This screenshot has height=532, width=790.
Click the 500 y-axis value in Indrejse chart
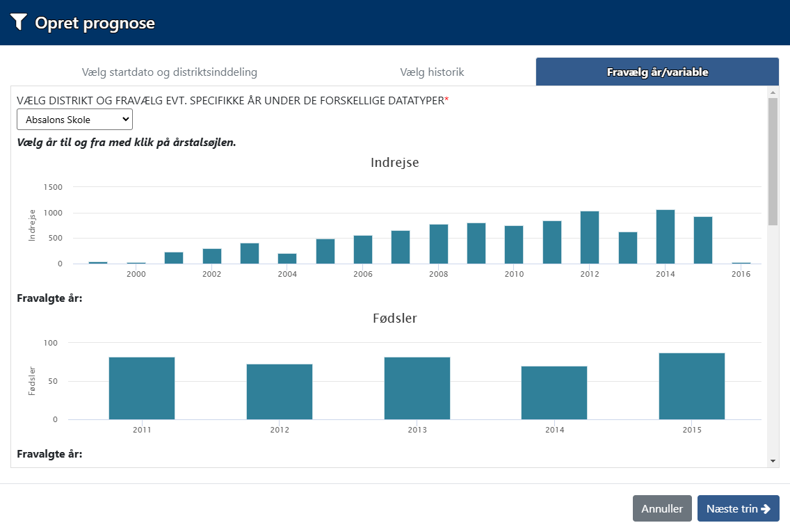pos(56,238)
